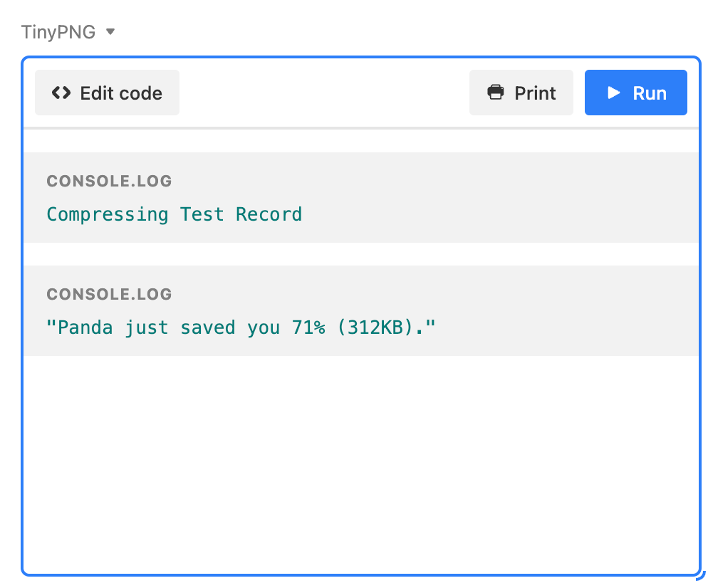The image size is (708, 588).
Task: Select the angle brackets symbol before Edit code
Action: (x=61, y=93)
